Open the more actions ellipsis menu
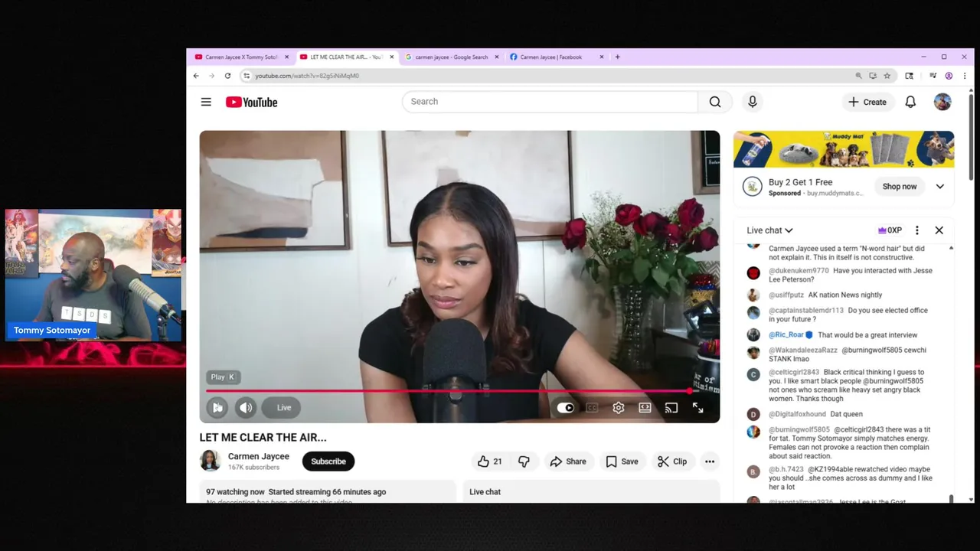This screenshot has height=551, width=980. (x=710, y=461)
